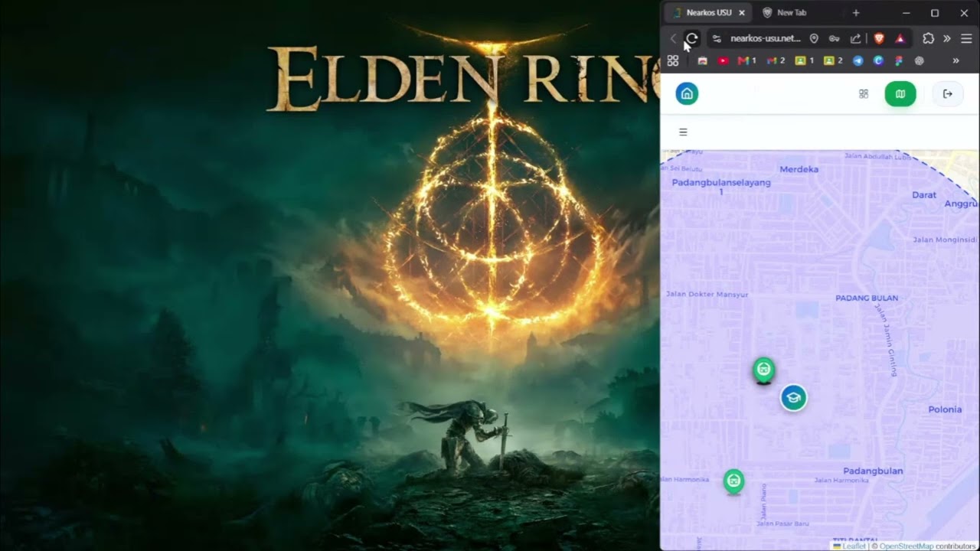Open the Figma bookmark

click(899, 60)
